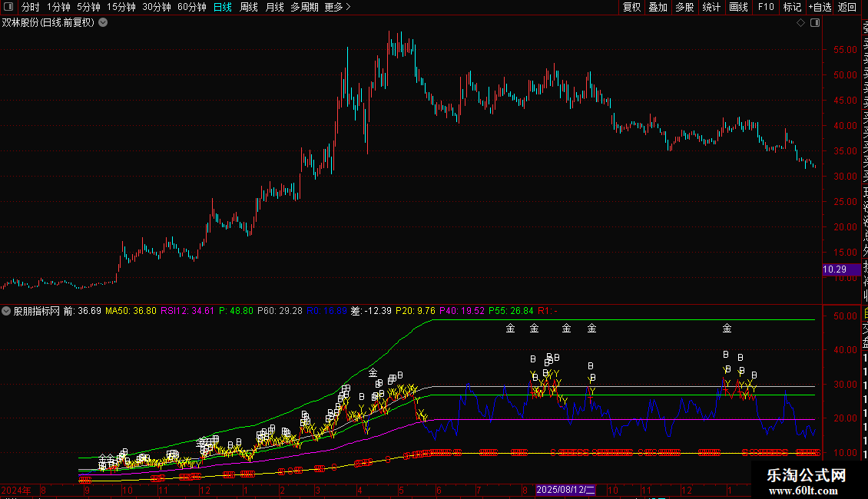Viewport: 868px width, 499px height.
Task: Select the 日线 daily period
Action: pyautogui.click(x=223, y=7)
